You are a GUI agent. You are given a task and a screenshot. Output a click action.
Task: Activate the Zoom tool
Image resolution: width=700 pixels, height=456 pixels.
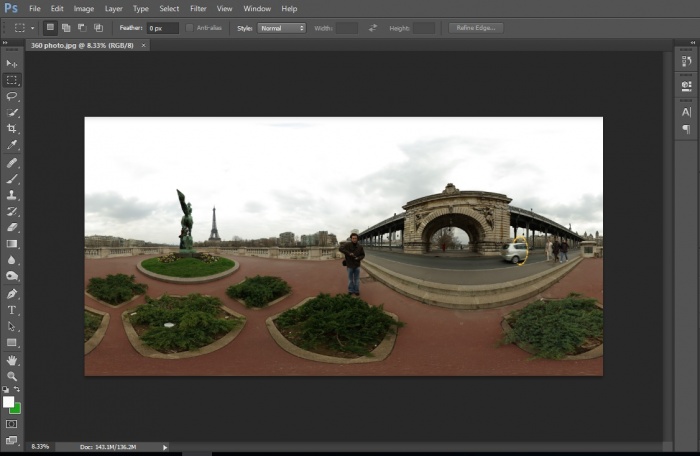tap(12, 376)
